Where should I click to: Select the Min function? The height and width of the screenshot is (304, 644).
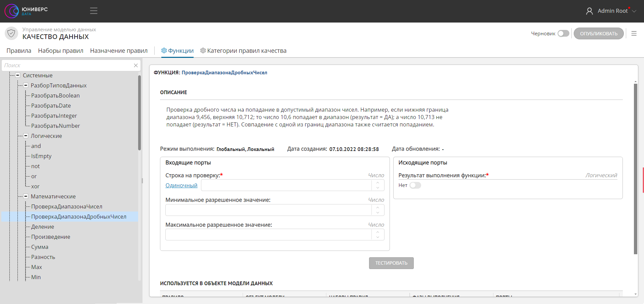[36, 277]
